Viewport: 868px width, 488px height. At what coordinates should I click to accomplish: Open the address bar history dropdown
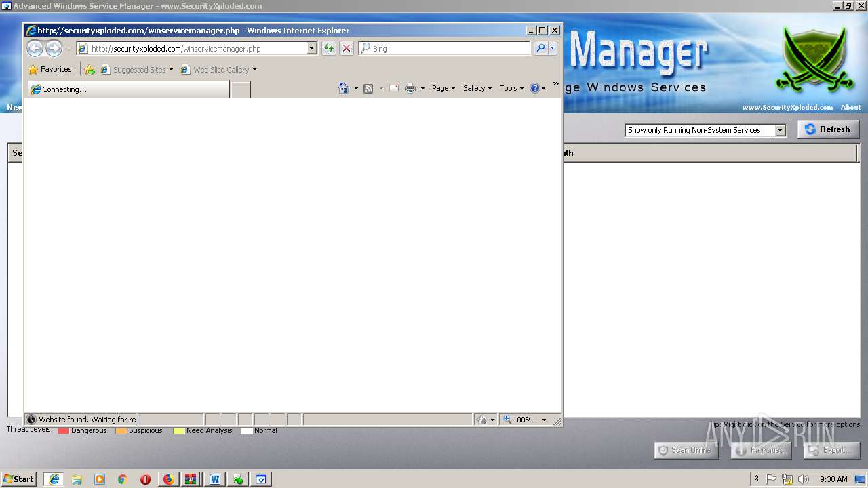[312, 48]
